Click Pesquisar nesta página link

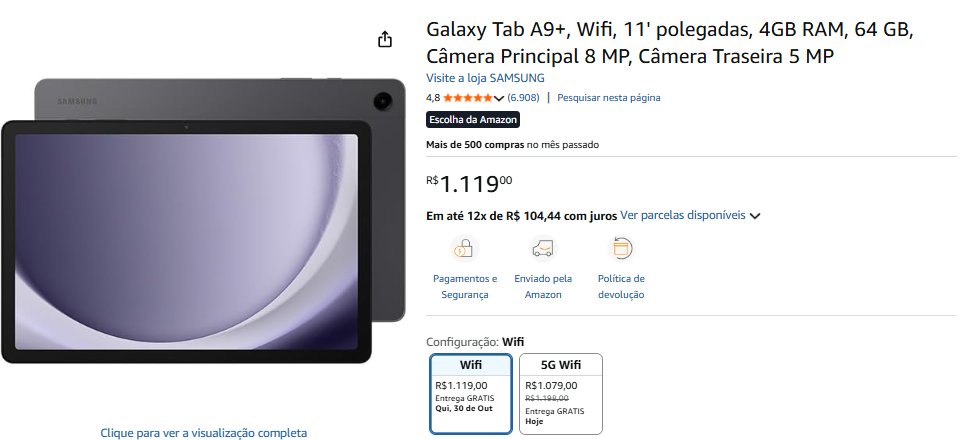(x=609, y=98)
